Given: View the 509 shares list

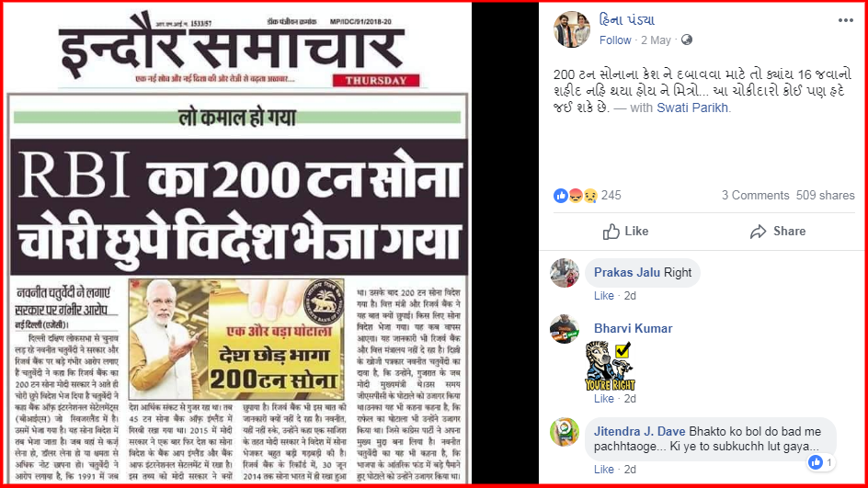Looking at the screenshot, I should 825,196.
